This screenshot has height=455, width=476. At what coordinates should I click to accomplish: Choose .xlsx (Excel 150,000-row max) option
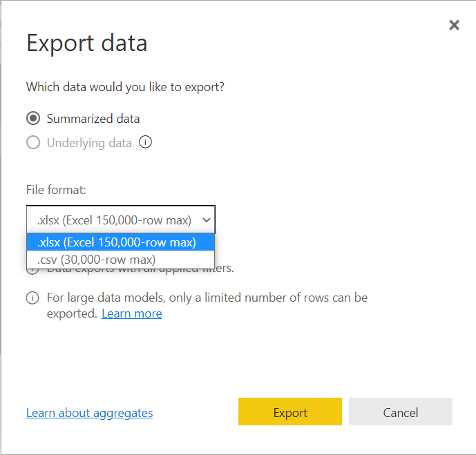[x=120, y=242]
